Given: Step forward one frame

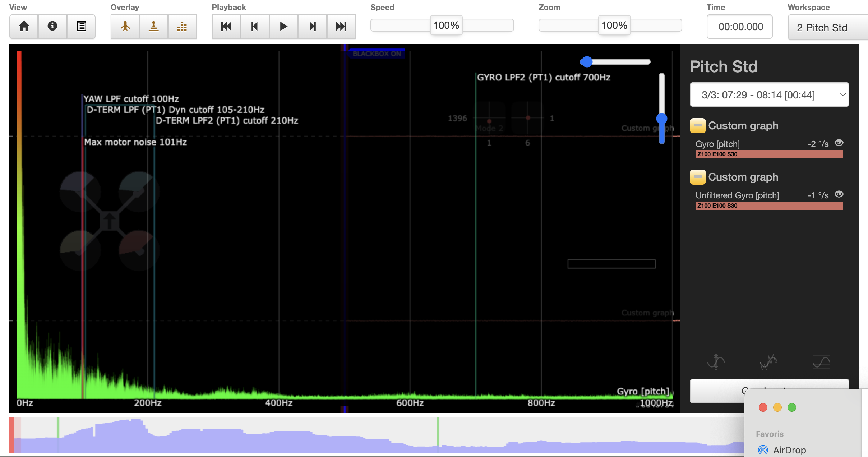Looking at the screenshot, I should (x=313, y=26).
